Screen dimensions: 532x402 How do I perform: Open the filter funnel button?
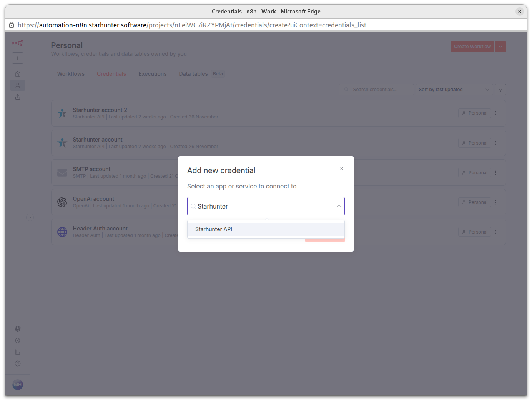click(x=500, y=90)
